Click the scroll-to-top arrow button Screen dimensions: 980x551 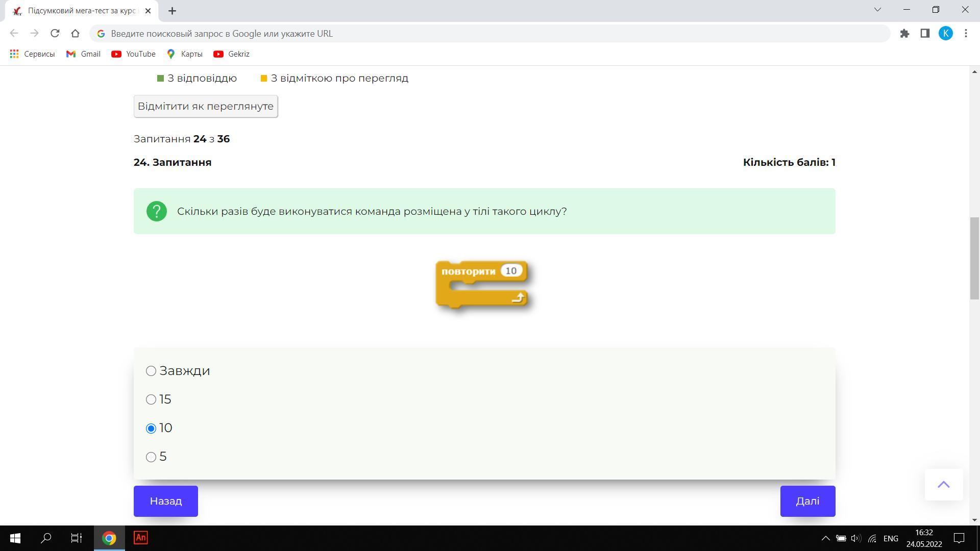click(x=943, y=485)
